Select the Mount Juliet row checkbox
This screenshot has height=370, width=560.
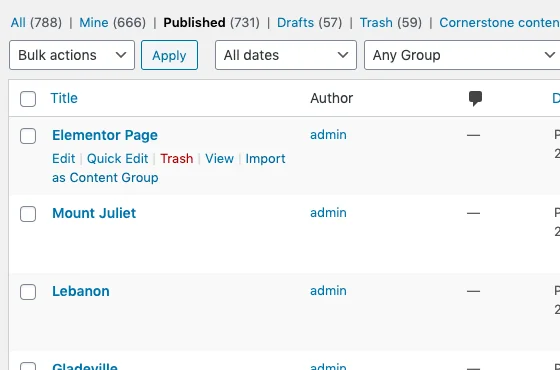[x=28, y=214]
